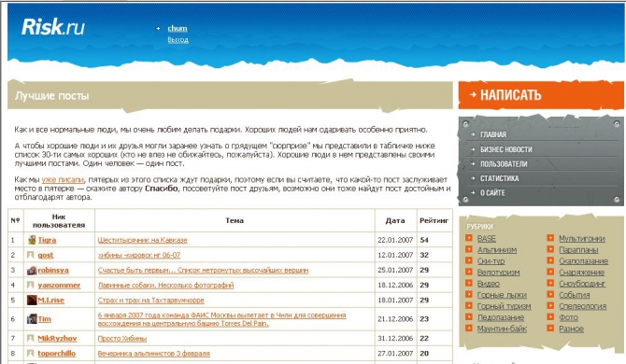Click the Рейтинг column header
The image size is (626, 364).
(434, 220)
